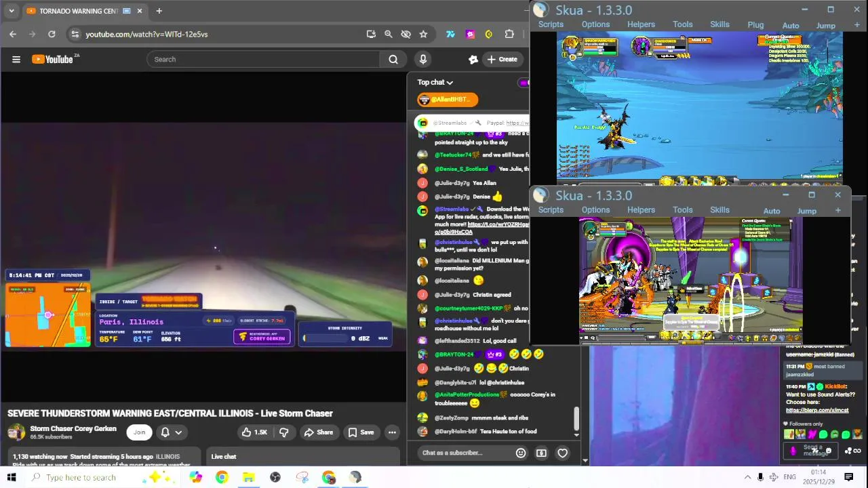
Task: Expand the Top chat mode dropdown
Action: tap(435, 82)
